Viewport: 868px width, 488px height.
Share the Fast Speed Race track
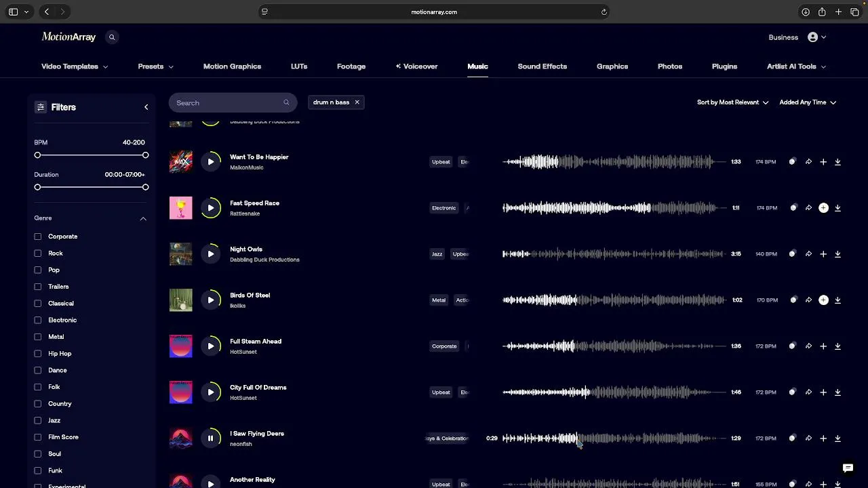[808, 208]
